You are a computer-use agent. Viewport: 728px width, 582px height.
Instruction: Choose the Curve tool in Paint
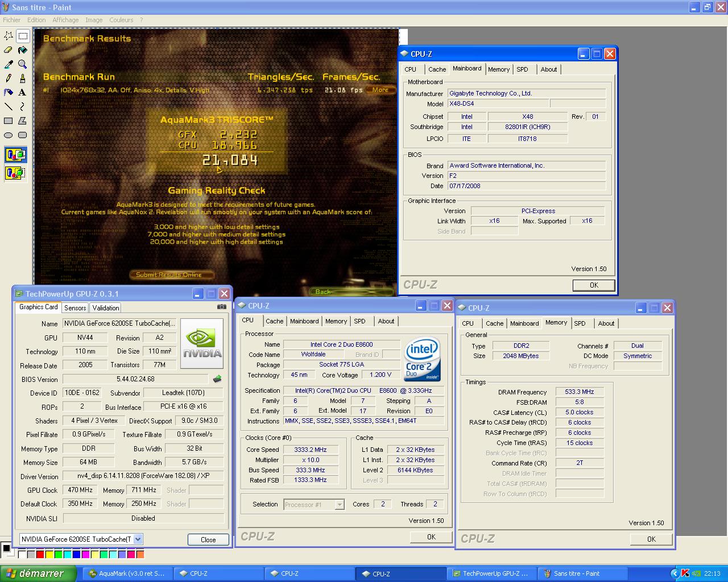pyautogui.click(x=23, y=106)
